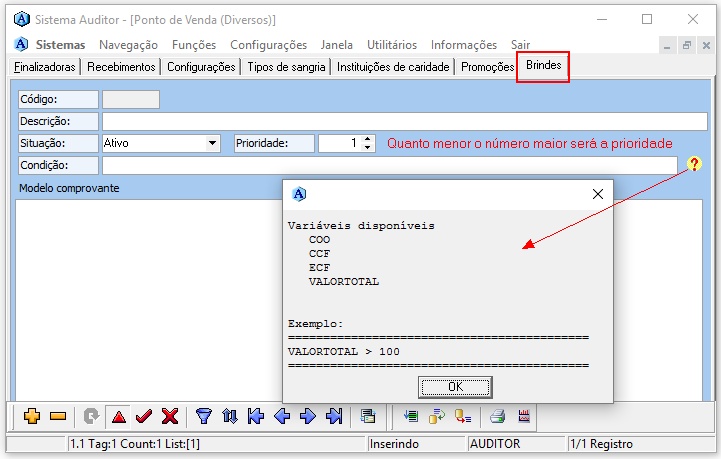Switch to the Promoções tab
This screenshot has height=459, width=721.
pos(487,67)
